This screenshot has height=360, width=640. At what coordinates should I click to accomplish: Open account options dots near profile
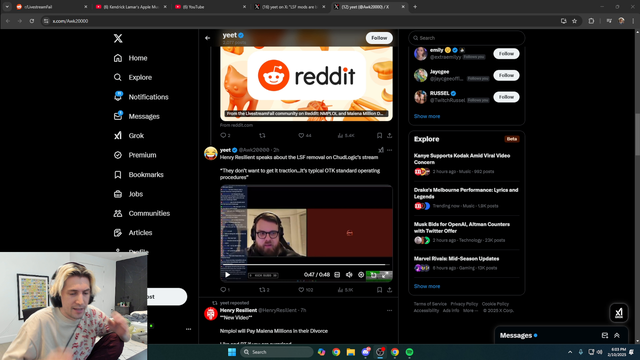pyautogui.click(x=188, y=329)
